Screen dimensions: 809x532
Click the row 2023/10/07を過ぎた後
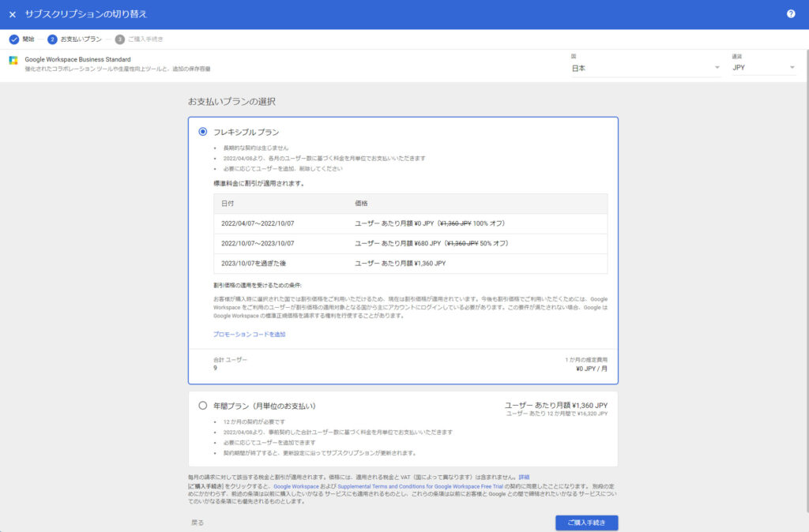click(x=410, y=264)
